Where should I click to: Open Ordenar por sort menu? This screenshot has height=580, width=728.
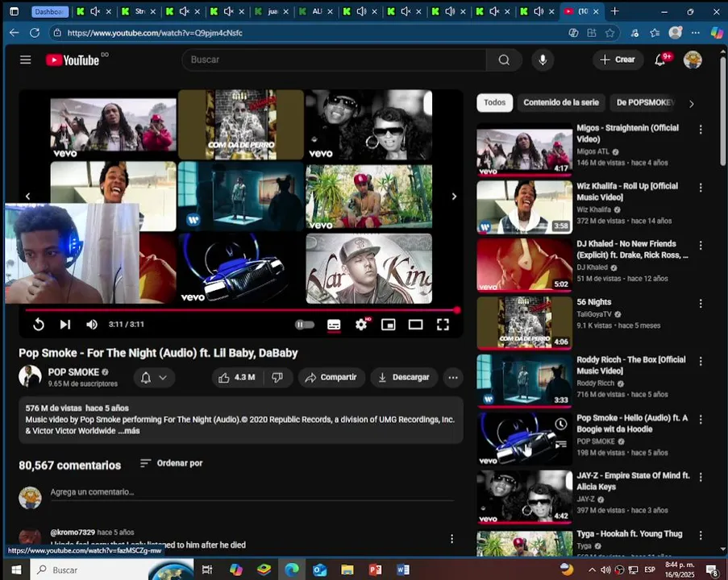172,463
